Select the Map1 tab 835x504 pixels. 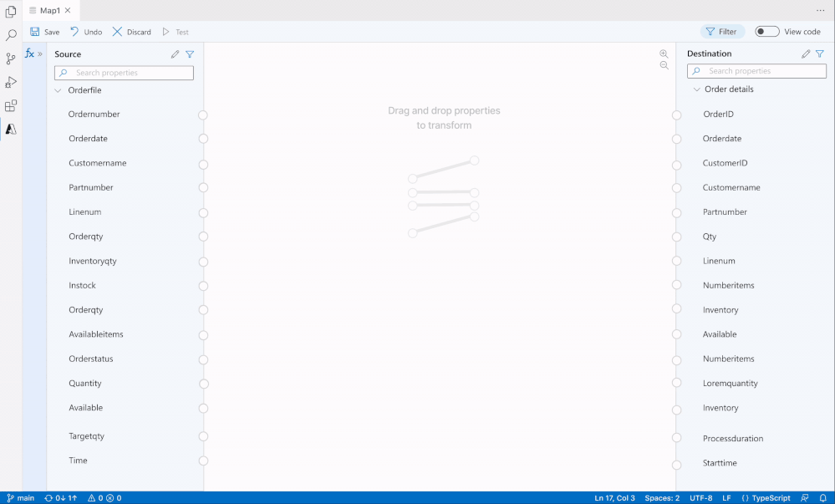[x=50, y=10]
